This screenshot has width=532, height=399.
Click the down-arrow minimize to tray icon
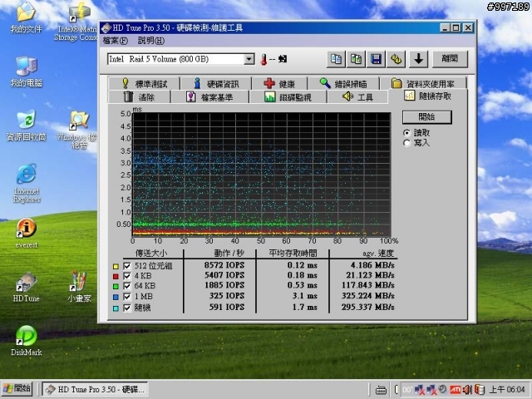[419, 59]
